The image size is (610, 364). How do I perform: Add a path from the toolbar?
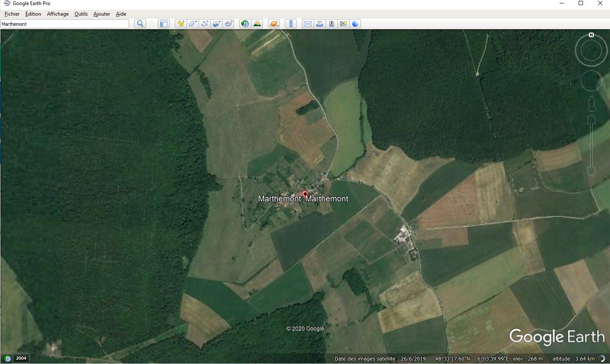204,24
